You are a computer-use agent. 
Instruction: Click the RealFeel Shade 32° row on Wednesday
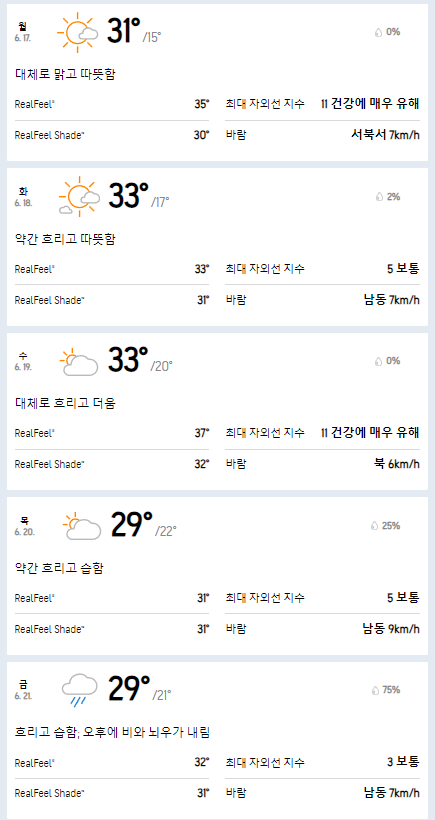(x=112, y=464)
